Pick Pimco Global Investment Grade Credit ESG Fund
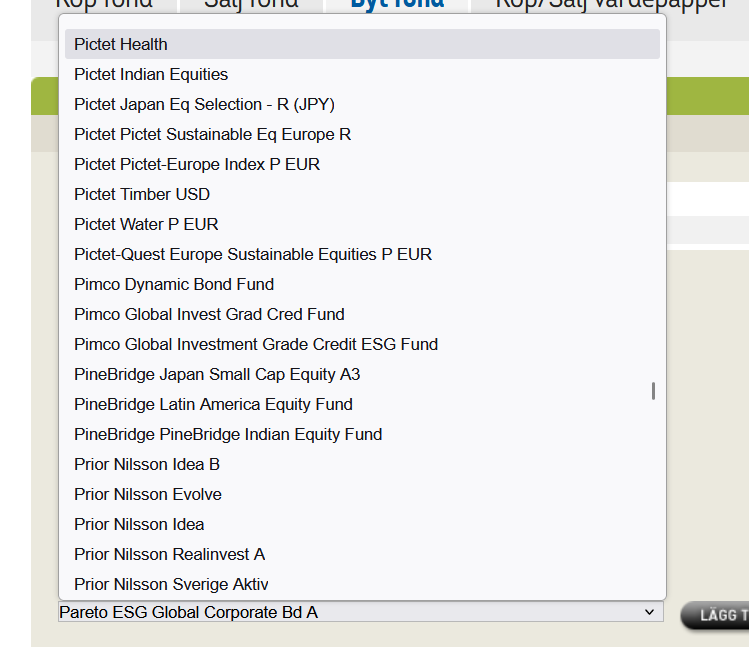This screenshot has width=749, height=647. (x=256, y=344)
